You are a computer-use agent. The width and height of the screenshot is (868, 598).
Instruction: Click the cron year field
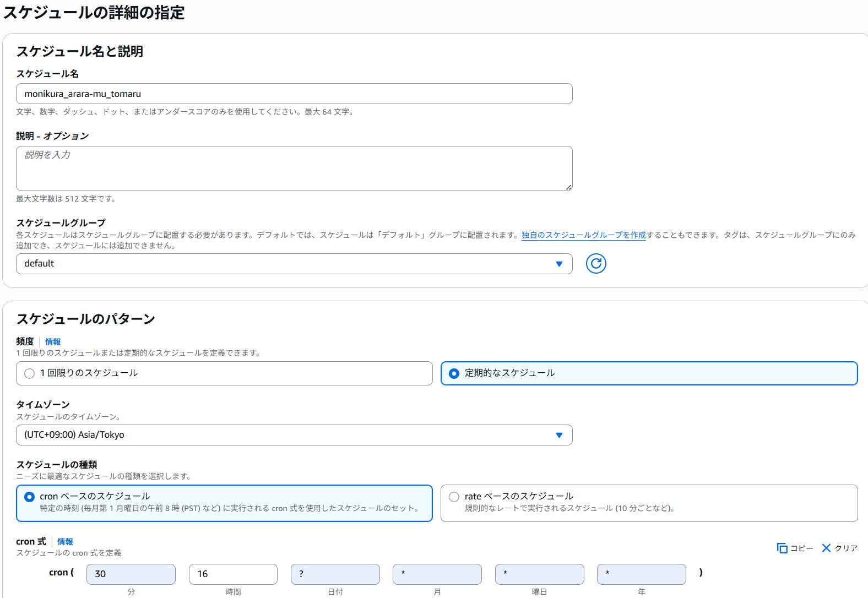pos(642,574)
